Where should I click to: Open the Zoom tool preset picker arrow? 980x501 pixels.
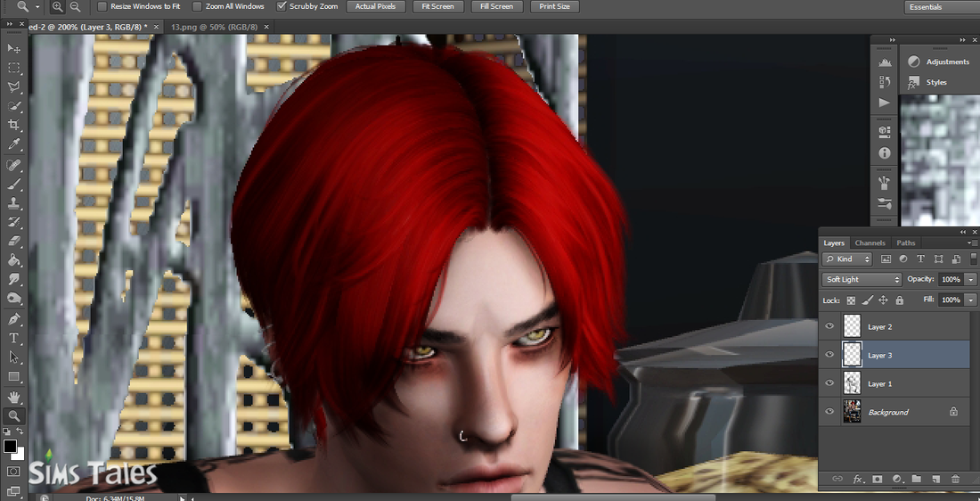coord(37,6)
